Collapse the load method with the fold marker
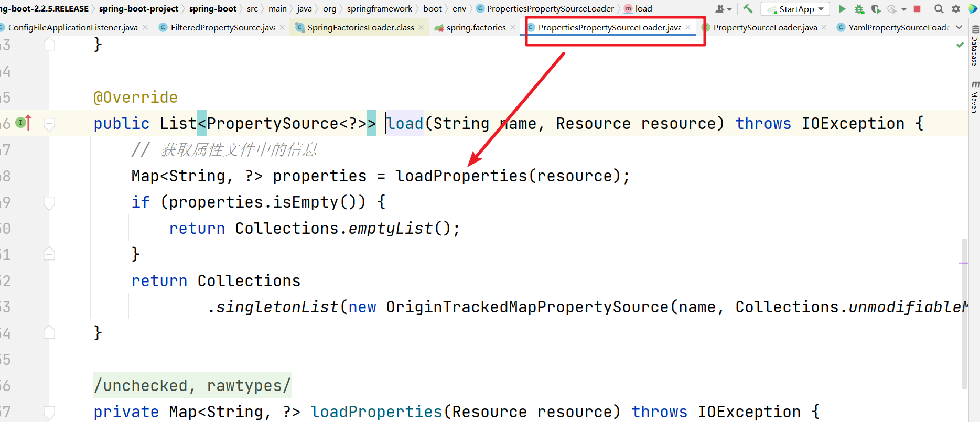Viewport: 980px width, 422px height. 49,124
